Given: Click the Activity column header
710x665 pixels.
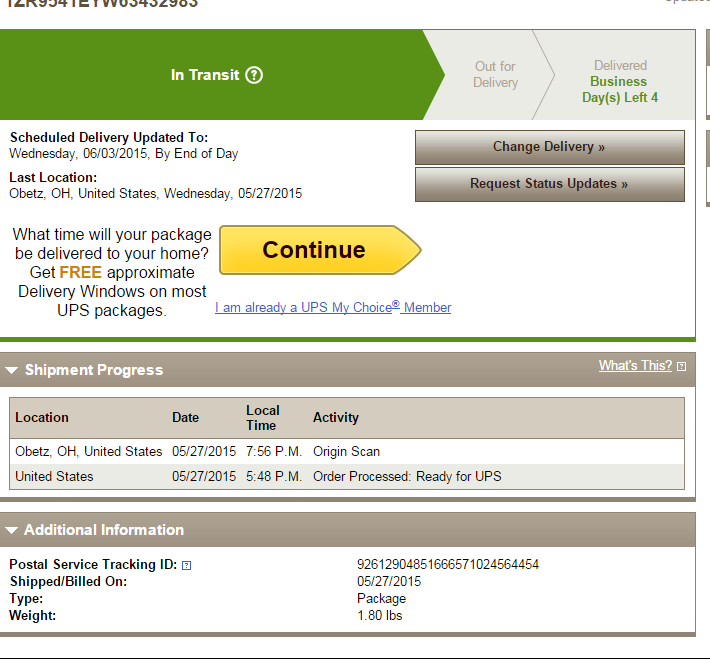Looking at the screenshot, I should tap(335, 417).
